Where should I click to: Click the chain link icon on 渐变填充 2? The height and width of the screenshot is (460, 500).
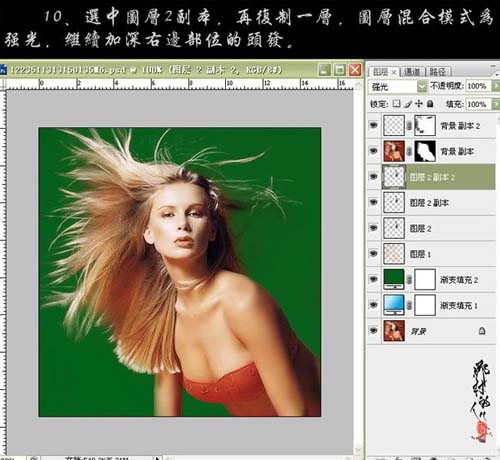pos(409,279)
